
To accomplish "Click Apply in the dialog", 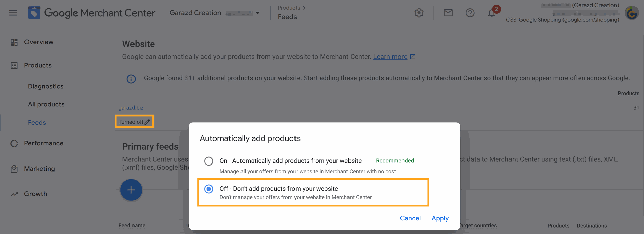I will click(x=440, y=218).
